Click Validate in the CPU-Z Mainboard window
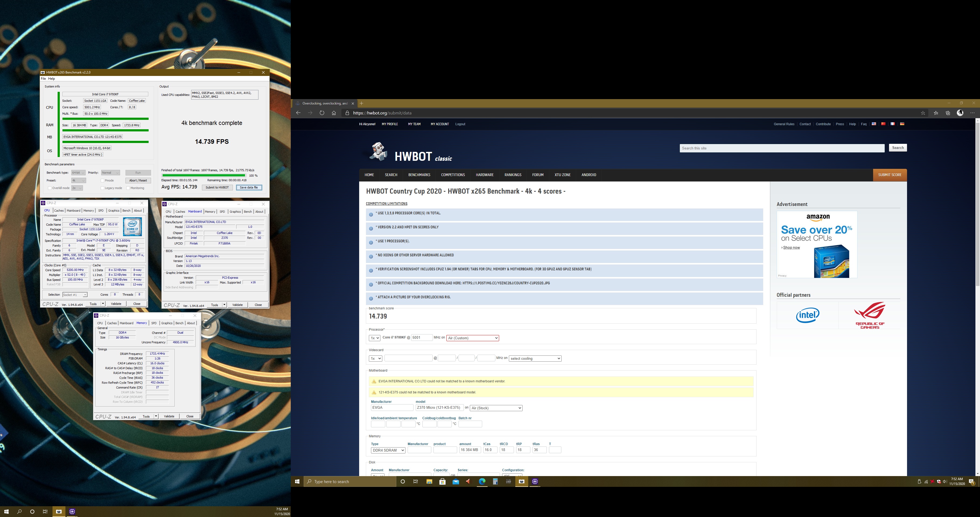980x517 pixels. click(x=237, y=305)
